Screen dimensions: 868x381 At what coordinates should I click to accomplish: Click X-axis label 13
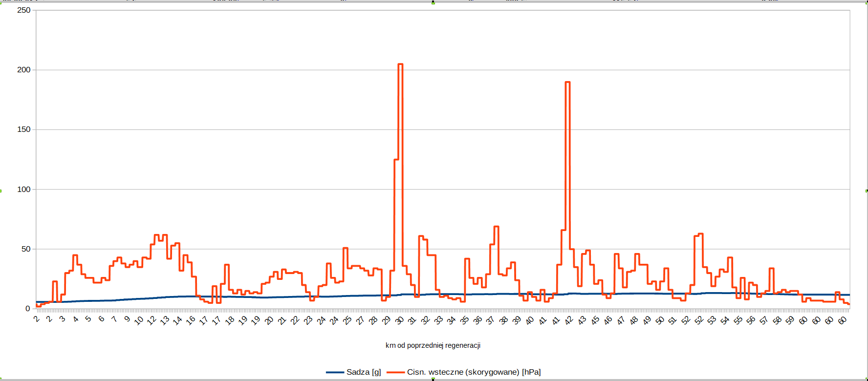pyautogui.click(x=165, y=320)
